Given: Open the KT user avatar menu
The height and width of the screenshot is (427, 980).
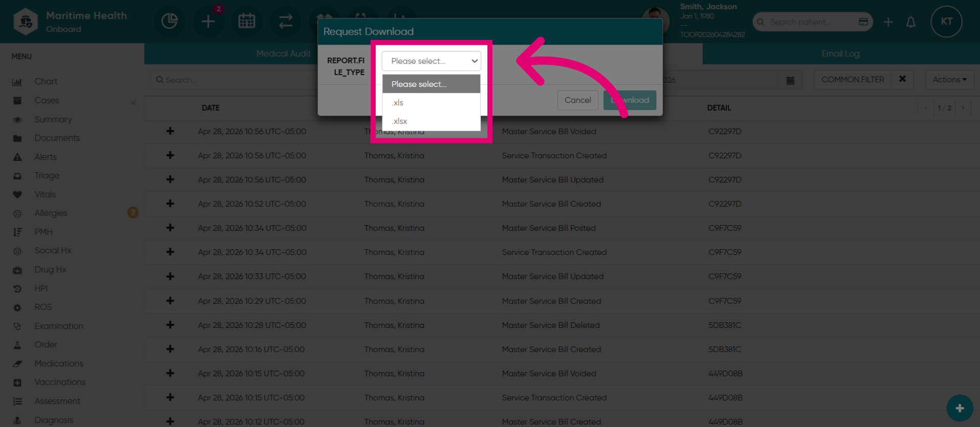Looking at the screenshot, I should pyautogui.click(x=946, y=21).
